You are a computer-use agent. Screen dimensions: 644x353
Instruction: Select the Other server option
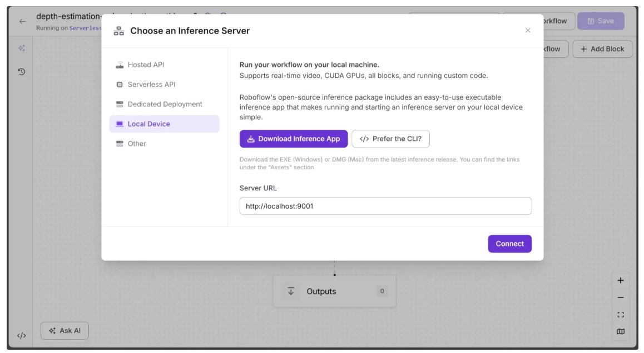point(164,144)
